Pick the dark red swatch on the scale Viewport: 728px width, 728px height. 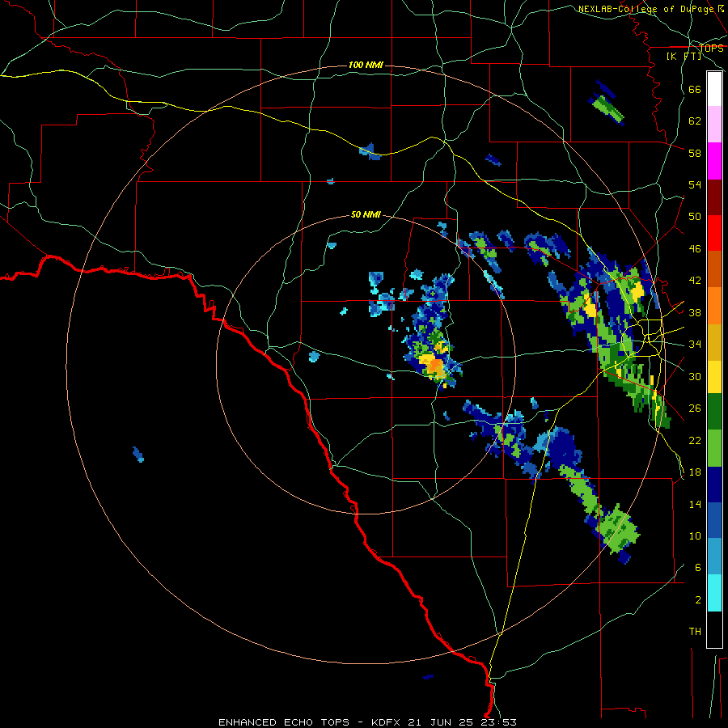(714, 197)
